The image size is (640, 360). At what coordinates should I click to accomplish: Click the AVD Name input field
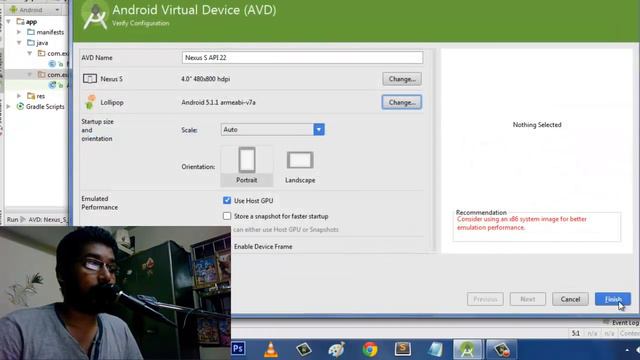coord(302,58)
